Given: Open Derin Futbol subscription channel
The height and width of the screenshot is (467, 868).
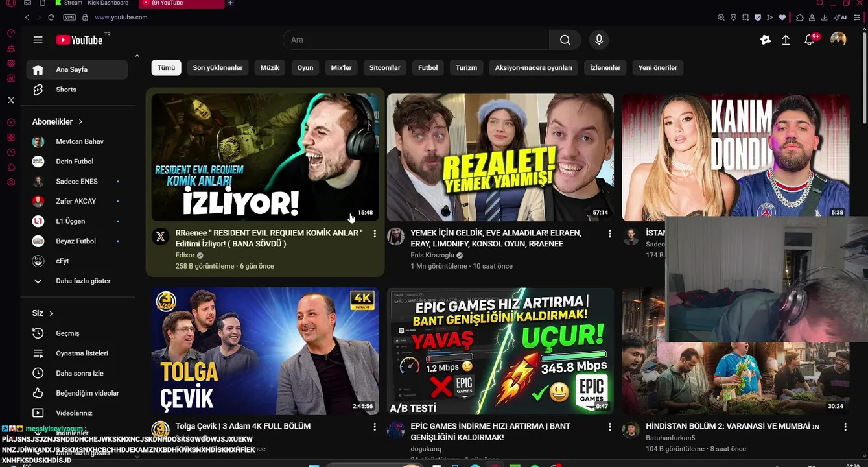Looking at the screenshot, I should pyautogui.click(x=77, y=162).
